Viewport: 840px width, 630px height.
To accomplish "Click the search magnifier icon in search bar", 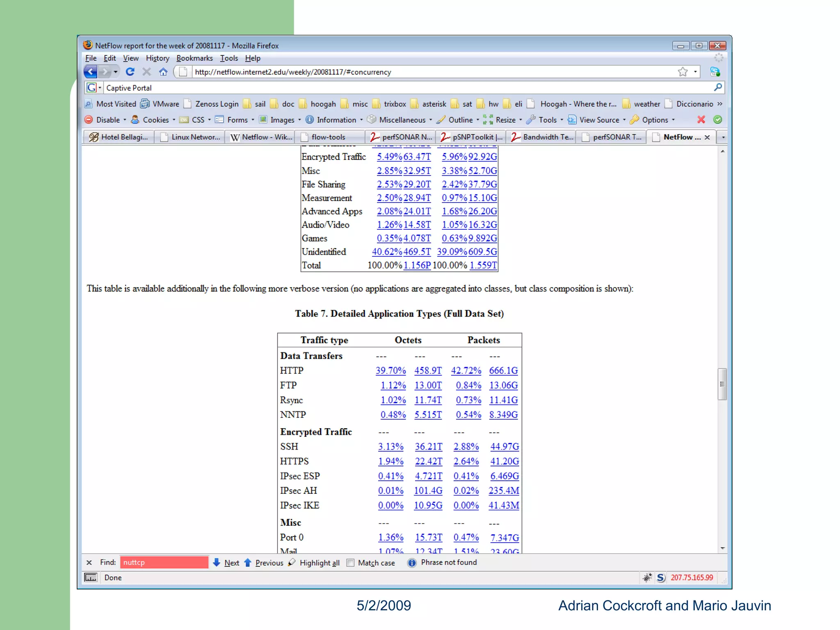I will coord(718,87).
